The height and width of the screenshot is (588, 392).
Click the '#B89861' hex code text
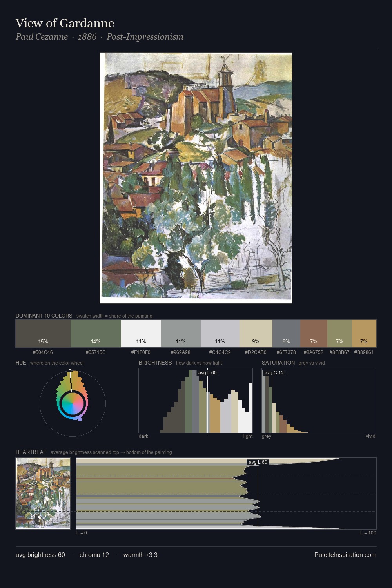[364, 352]
